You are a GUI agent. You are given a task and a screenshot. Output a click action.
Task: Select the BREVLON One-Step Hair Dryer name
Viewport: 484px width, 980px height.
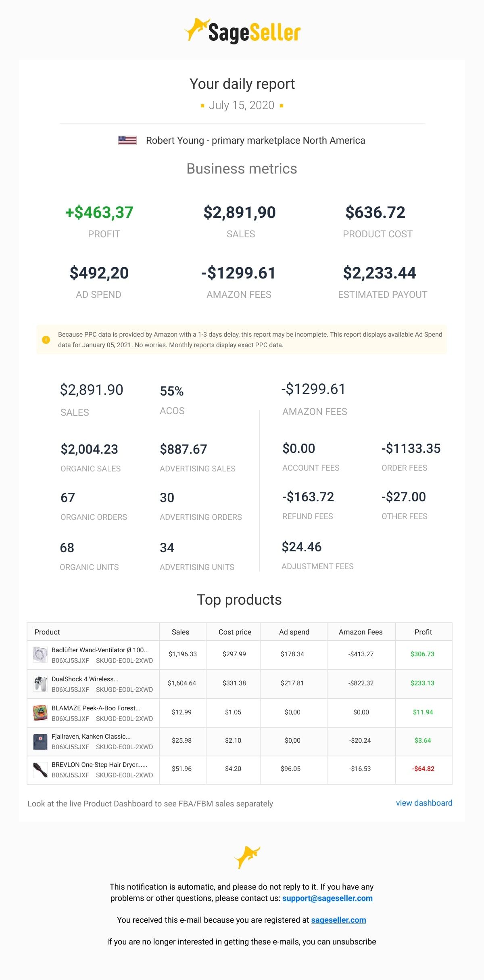[x=99, y=764]
